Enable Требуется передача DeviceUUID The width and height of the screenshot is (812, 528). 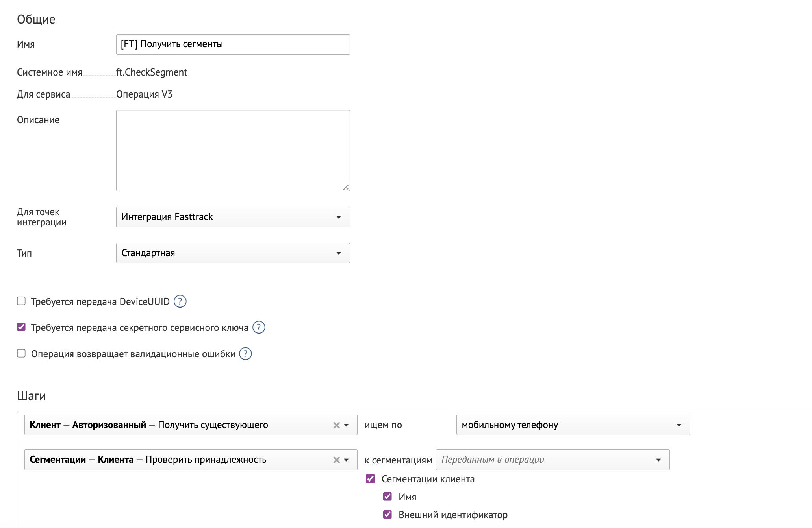point(21,301)
